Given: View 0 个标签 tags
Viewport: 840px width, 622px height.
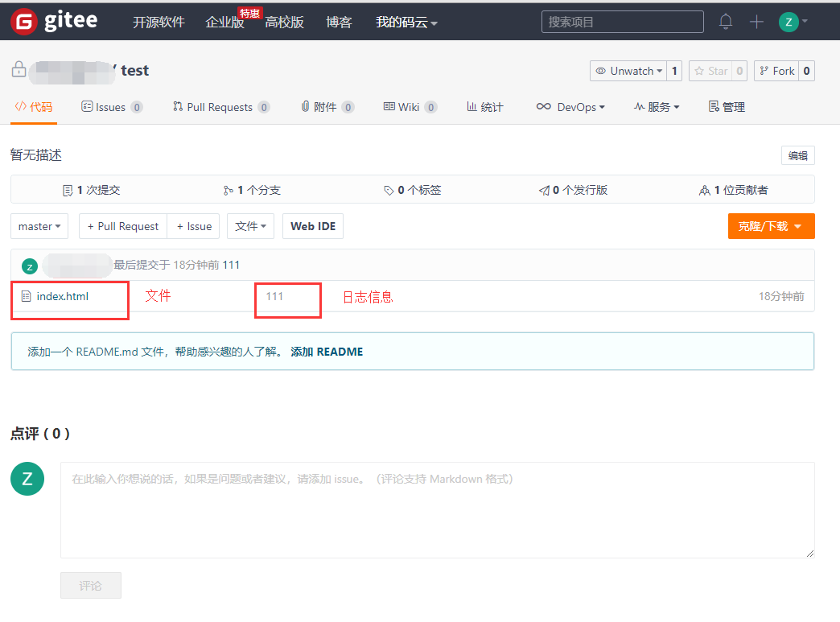Looking at the screenshot, I should pyautogui.click(x=413, y=190).
